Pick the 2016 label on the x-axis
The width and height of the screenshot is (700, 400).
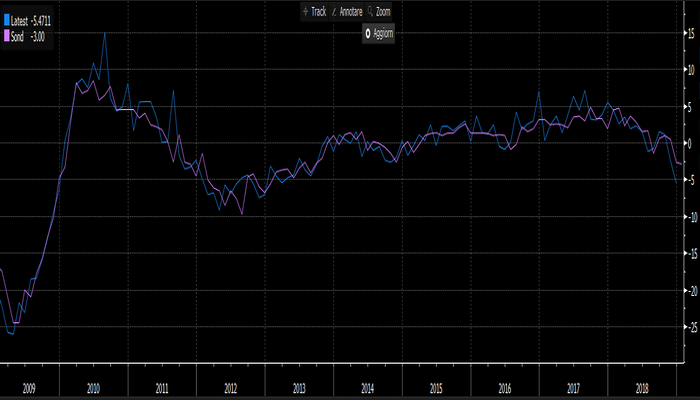[504, 384]
